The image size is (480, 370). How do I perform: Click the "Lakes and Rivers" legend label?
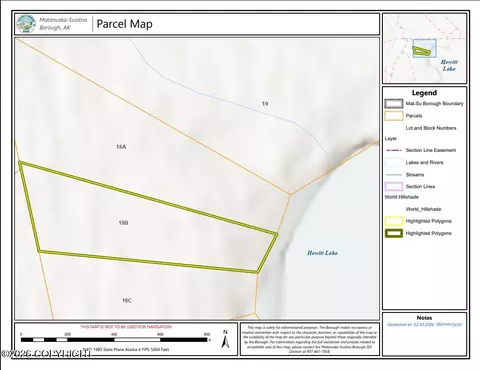pyautogui.click(x=424, y=163)
